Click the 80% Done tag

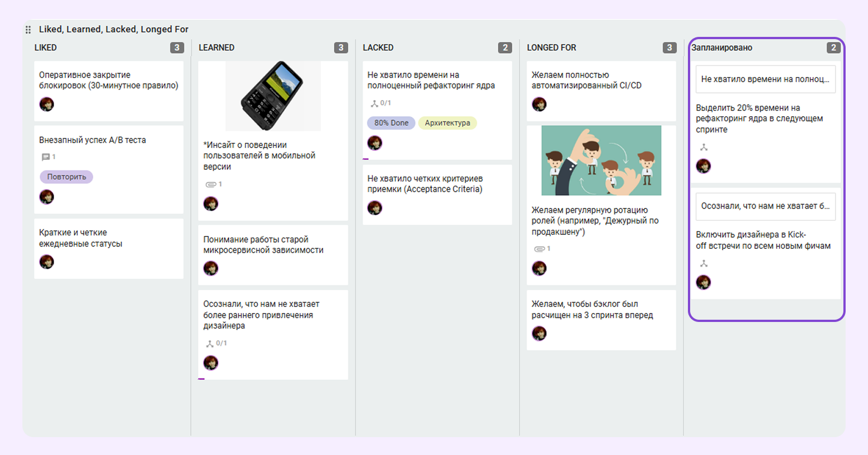coord(391,123)
